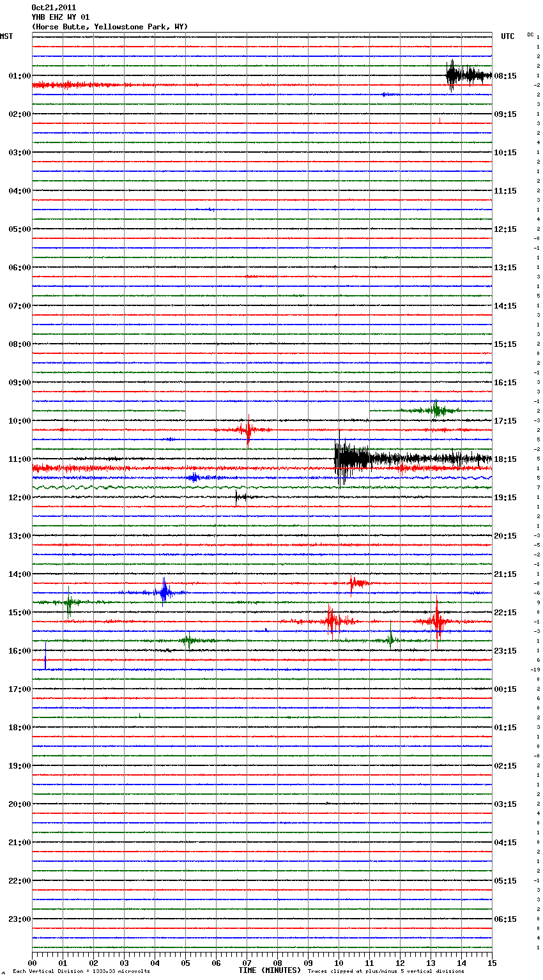The width and height of the screenshot is (543, 980).
Task: Click the 10 minute axis tick label
Action: point(339,963)
